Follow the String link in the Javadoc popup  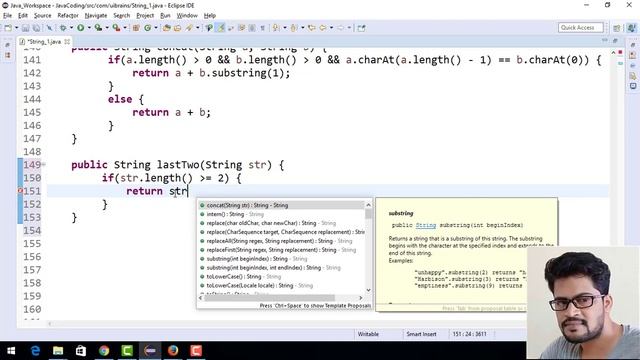pos(426,225)
